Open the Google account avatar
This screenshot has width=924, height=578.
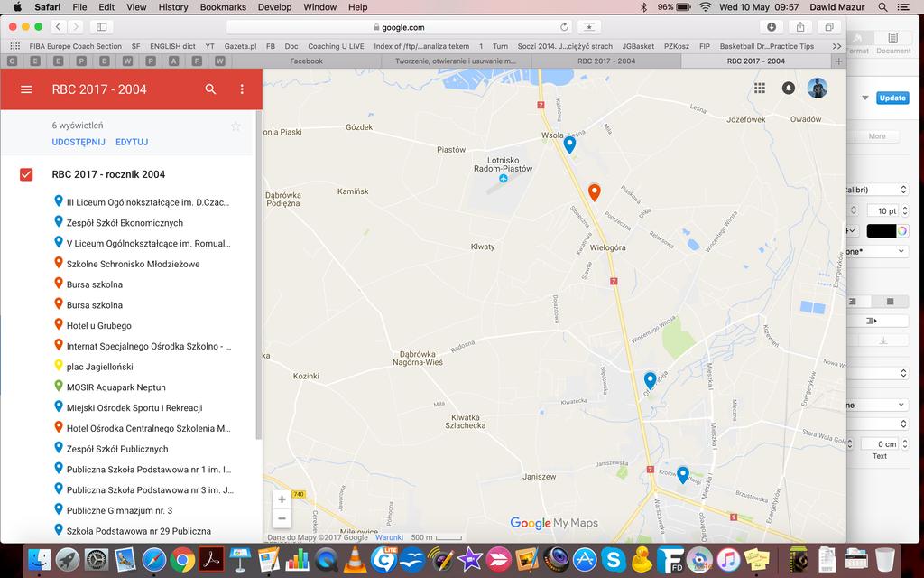[818, 88]
